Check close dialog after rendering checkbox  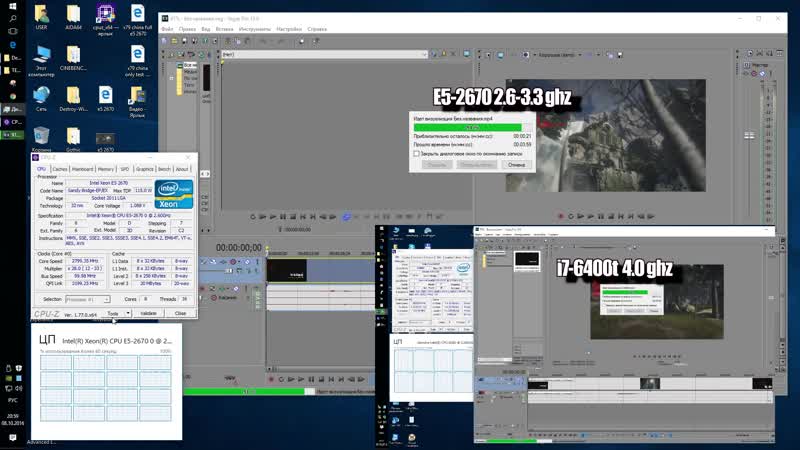point(416,154)
